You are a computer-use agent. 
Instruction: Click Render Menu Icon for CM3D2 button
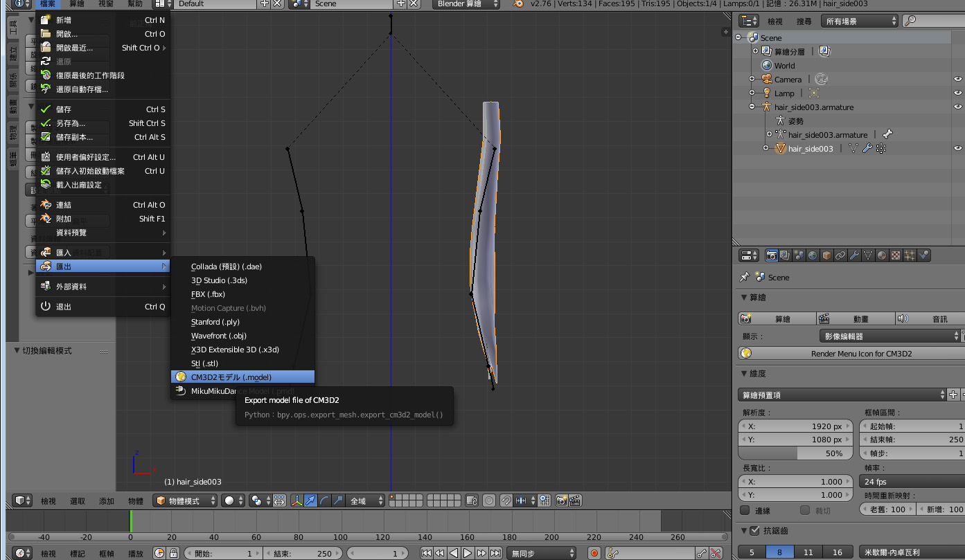851,353
